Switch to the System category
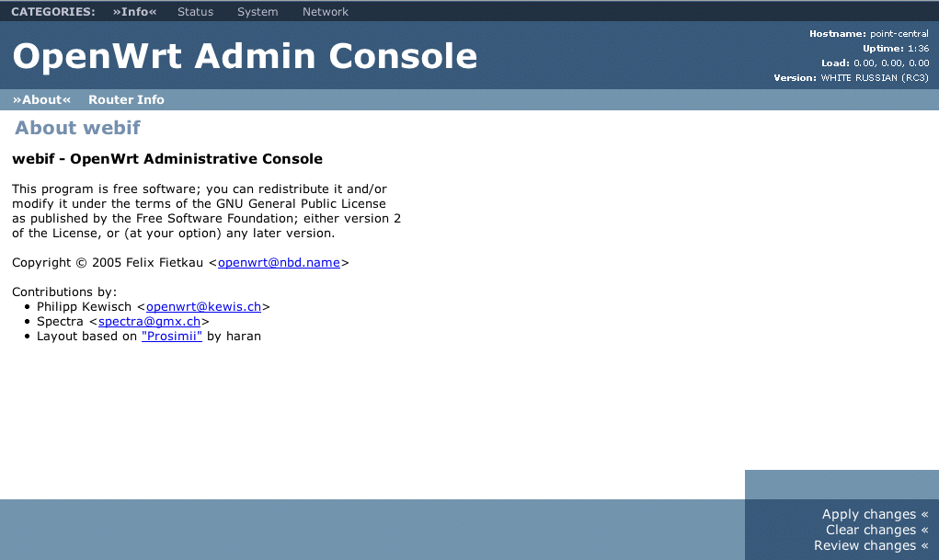 coord(258,12)
